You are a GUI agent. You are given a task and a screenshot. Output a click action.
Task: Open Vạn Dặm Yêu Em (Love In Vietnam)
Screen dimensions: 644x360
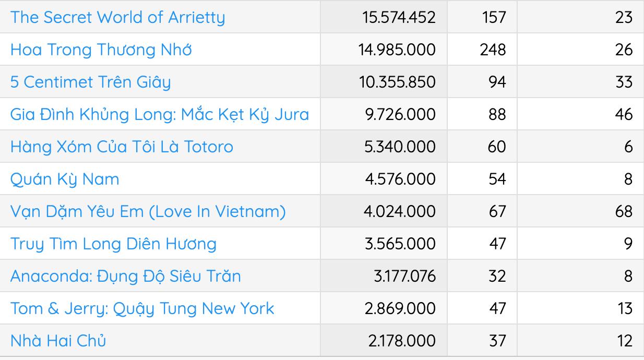(148, 211)
